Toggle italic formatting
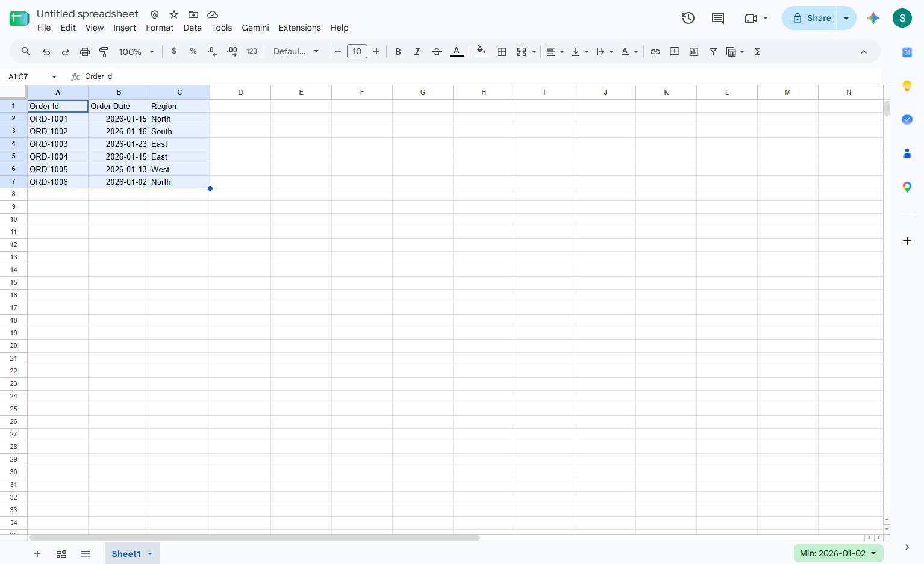Image resolution: width=924 pixels, height=564 pixels. click(x=417, y=52)
